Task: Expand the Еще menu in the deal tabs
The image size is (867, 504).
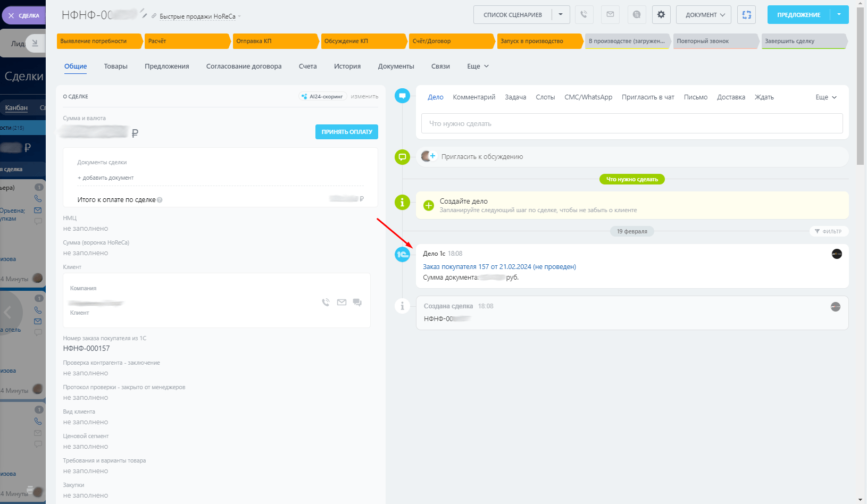Action: click(478, 66)
